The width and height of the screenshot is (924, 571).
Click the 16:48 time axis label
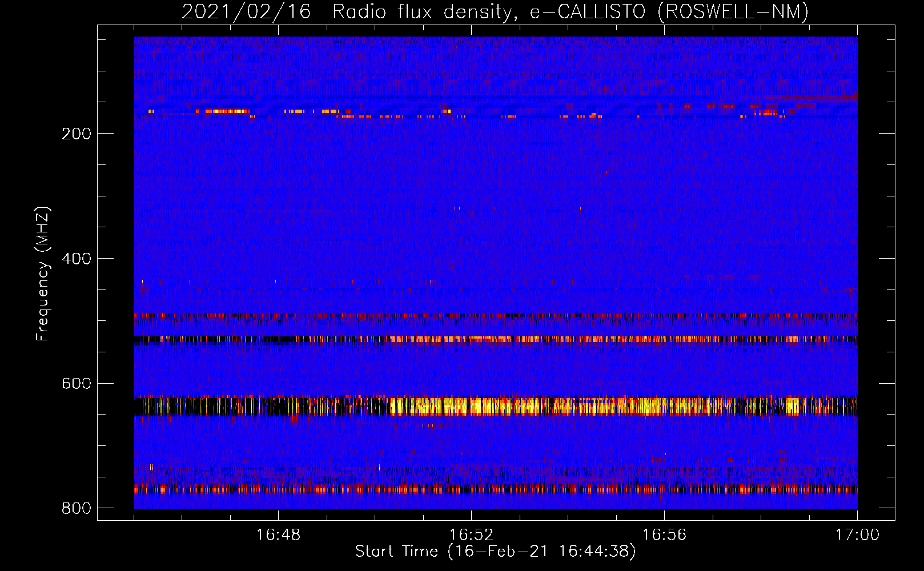(x=278, y=535)
